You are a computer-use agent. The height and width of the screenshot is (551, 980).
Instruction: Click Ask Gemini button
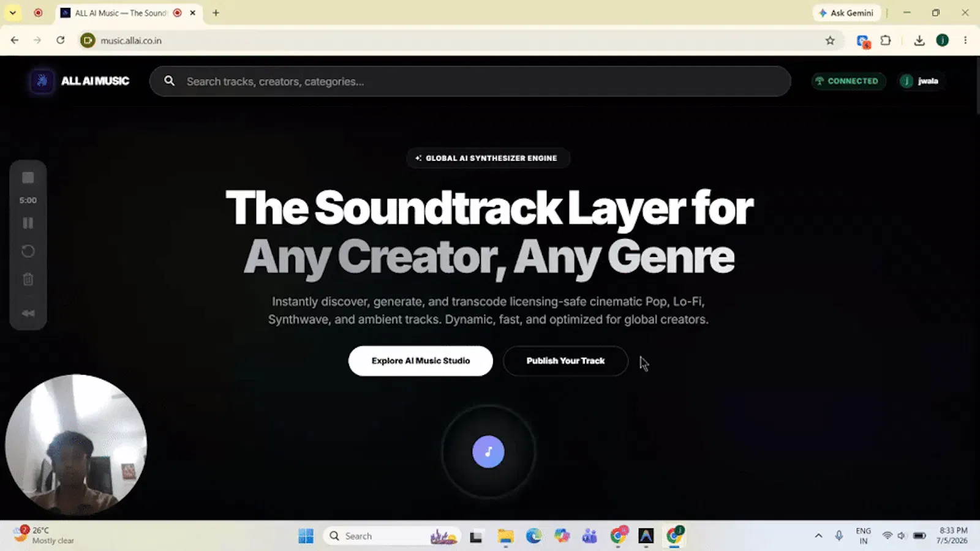click(846, 13)
